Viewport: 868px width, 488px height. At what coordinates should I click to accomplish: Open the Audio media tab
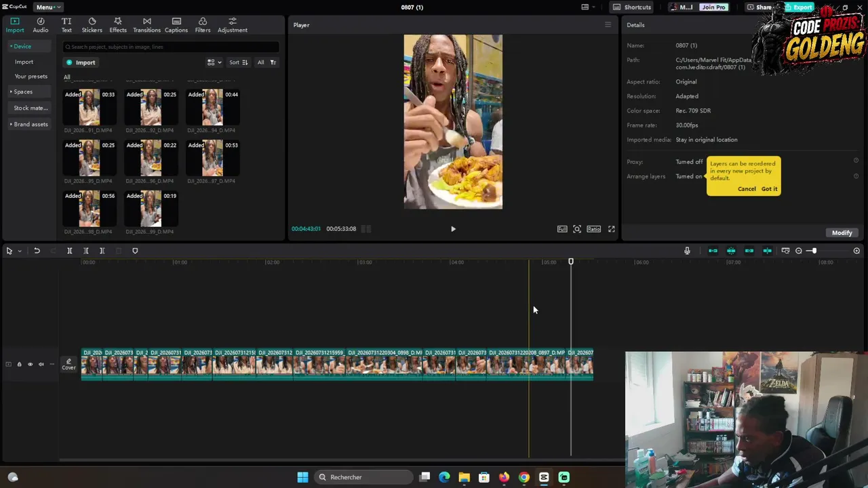(41, 25)
